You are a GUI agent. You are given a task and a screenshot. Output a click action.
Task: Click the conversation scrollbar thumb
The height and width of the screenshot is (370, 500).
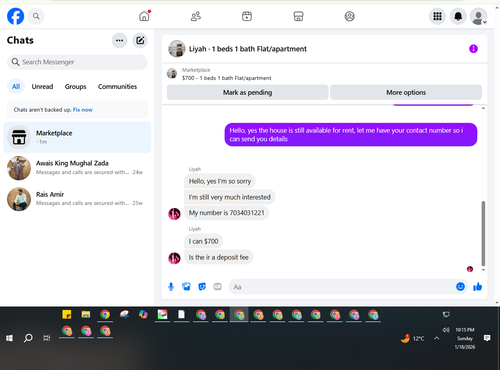click(483, 233)
